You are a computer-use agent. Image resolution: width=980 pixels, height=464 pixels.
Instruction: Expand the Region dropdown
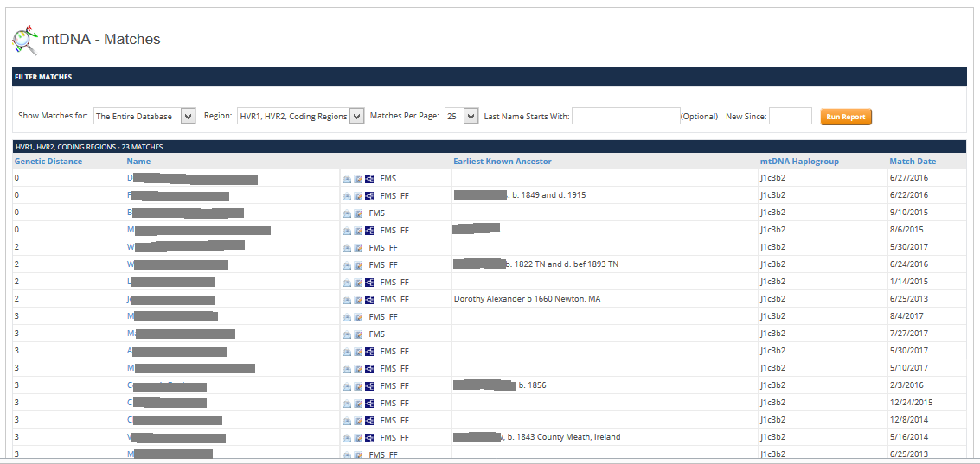pyautogui.click(x=301, y=116)
